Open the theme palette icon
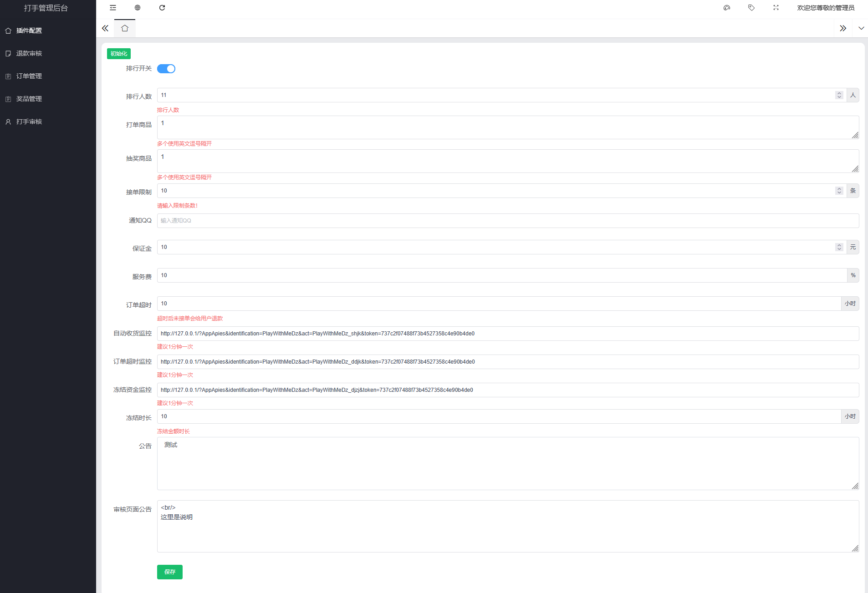 point(727,8)
